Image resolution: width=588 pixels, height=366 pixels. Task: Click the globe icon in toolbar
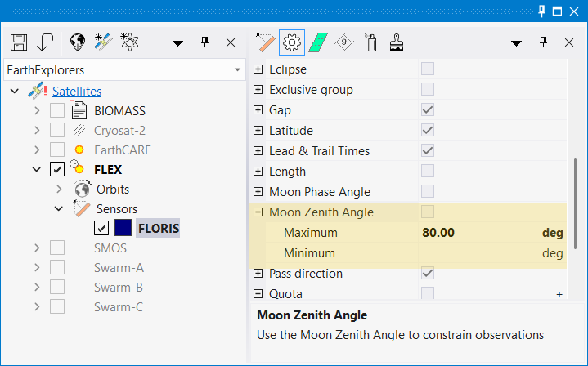78,42
